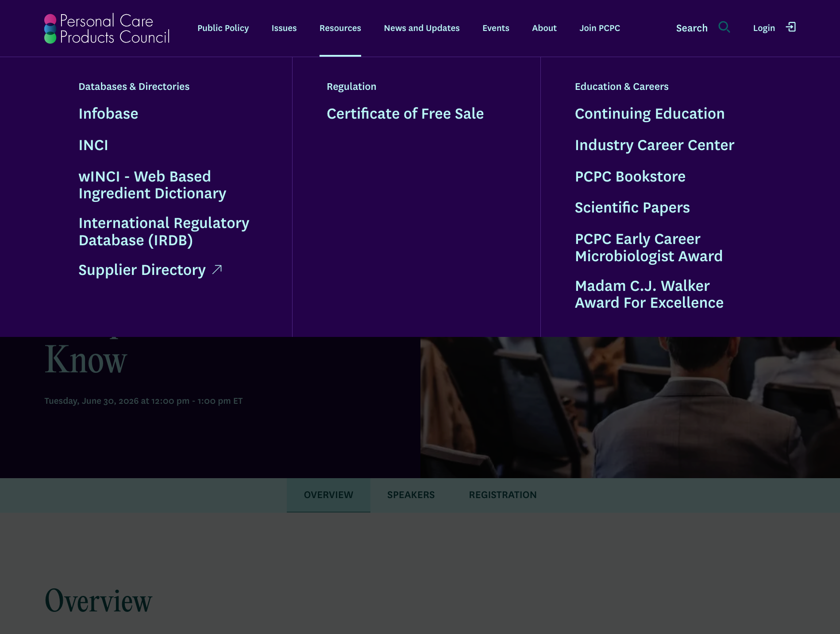Open the PCPC Bookstore
The image size is (840, 634).
630,177
